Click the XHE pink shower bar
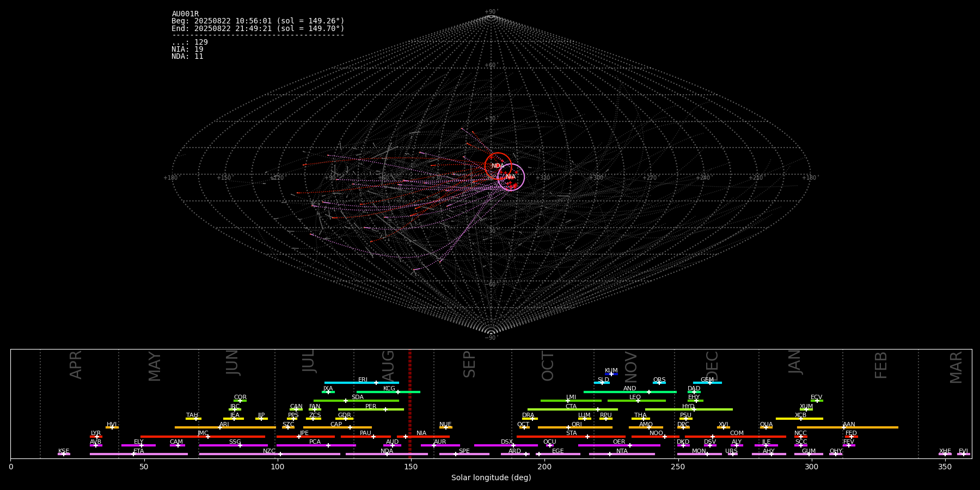The width and height of the screenshot is (980, 490). (x=945, y=454)
